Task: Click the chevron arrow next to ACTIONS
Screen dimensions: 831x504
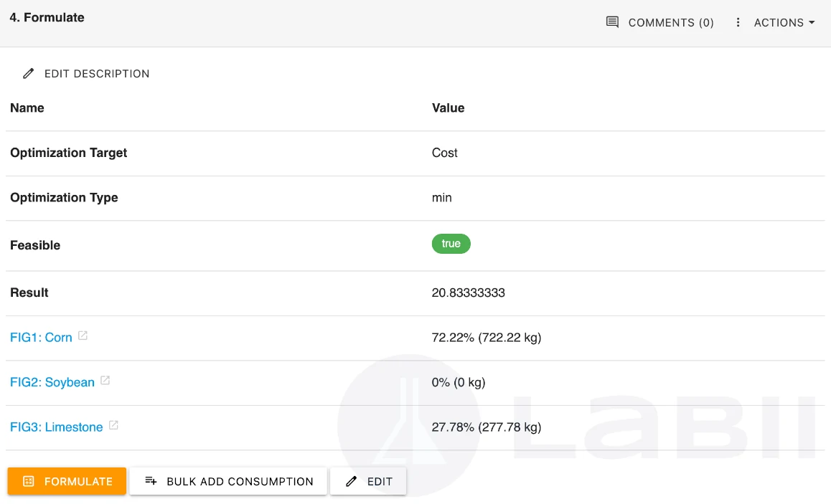Action: [814, 22]
